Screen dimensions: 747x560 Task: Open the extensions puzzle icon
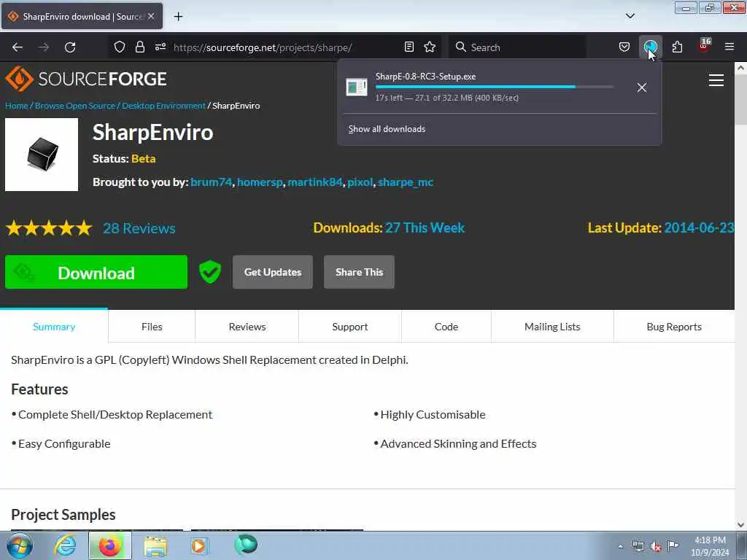click(677, 47)
